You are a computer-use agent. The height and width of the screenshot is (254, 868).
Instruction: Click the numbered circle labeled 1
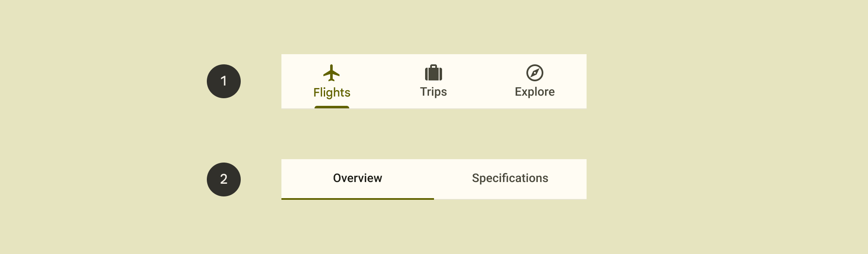coord(223,81)
